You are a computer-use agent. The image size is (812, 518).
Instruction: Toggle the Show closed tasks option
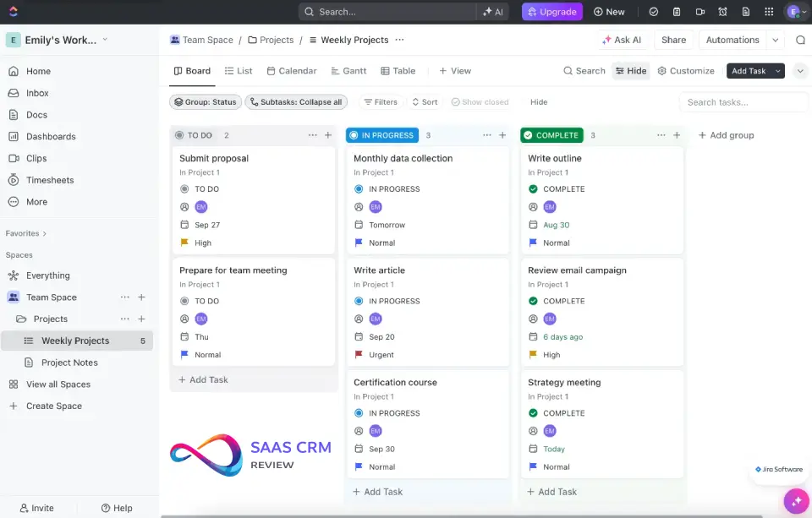pos(480,102)
